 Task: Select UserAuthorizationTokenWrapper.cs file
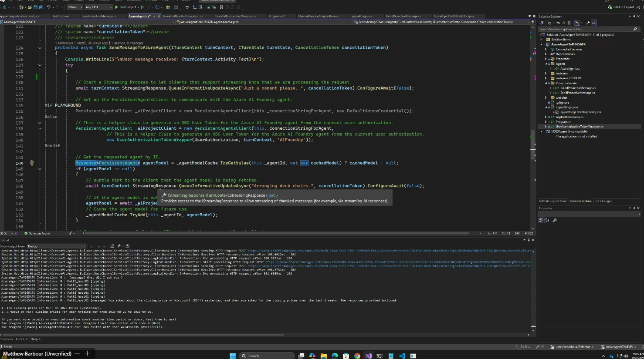(580, 127)
